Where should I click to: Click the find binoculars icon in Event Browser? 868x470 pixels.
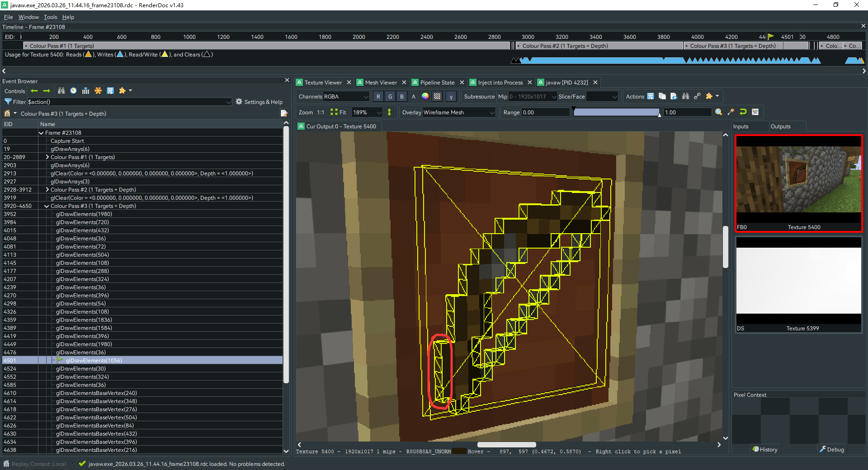tap(61, 91)
